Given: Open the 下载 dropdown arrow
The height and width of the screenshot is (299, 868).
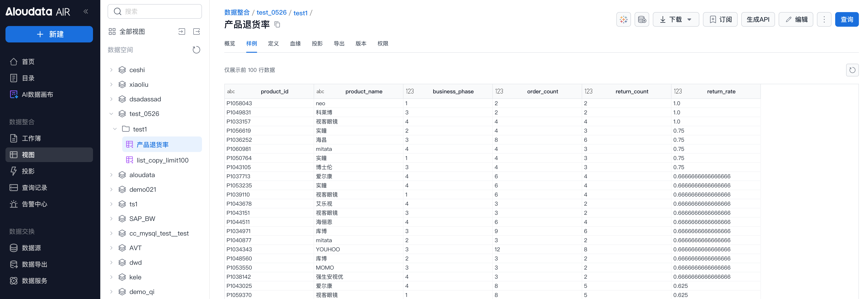Looking at the screenshot, I should point(690,20).
